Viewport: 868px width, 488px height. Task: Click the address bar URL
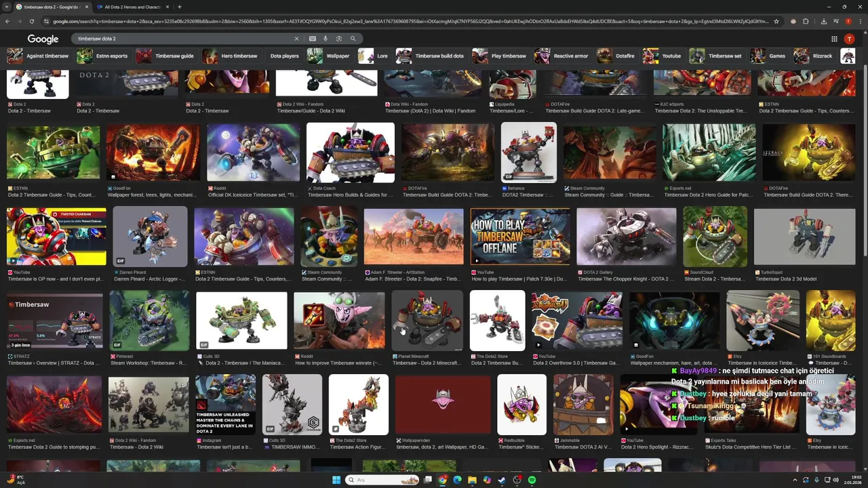pyautogui.click(x=410, y=21)
